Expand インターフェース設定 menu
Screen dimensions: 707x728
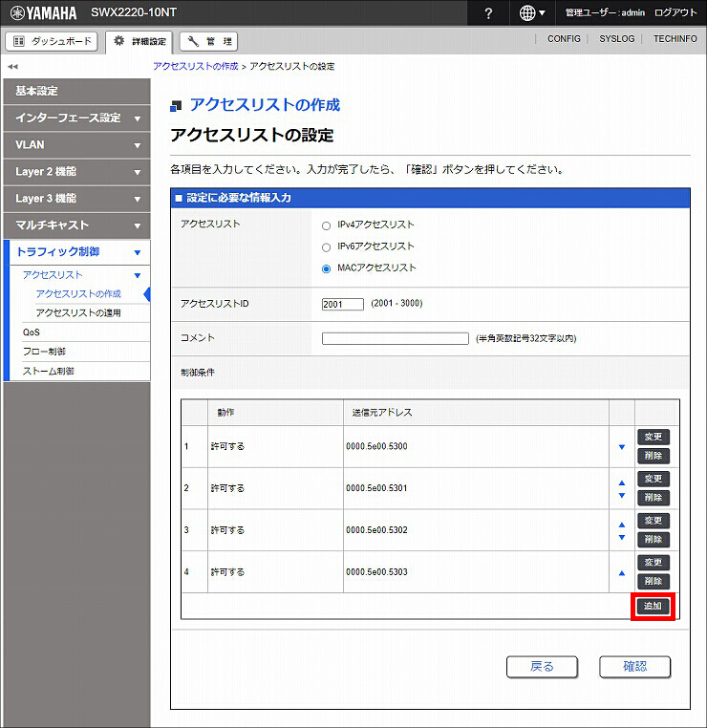[x=76, y=118]
